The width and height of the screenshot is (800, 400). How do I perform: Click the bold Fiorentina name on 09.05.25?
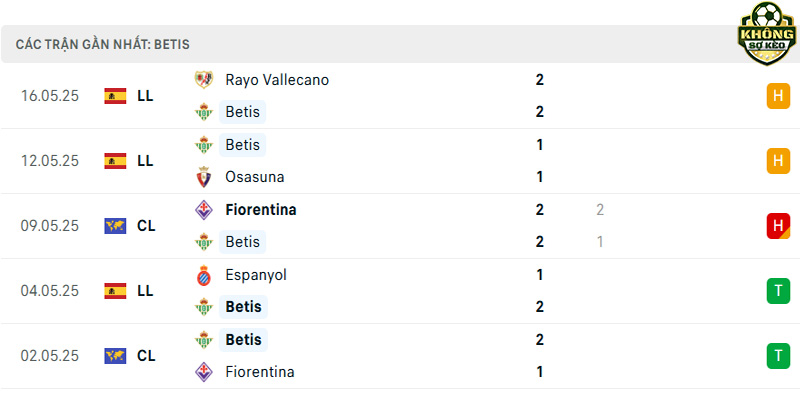[261, 210]
